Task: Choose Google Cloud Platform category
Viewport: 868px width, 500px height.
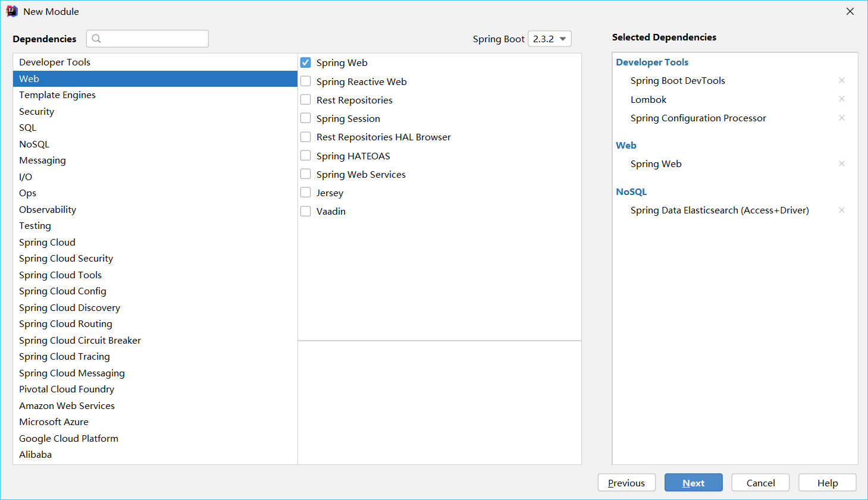Action: 155,438
